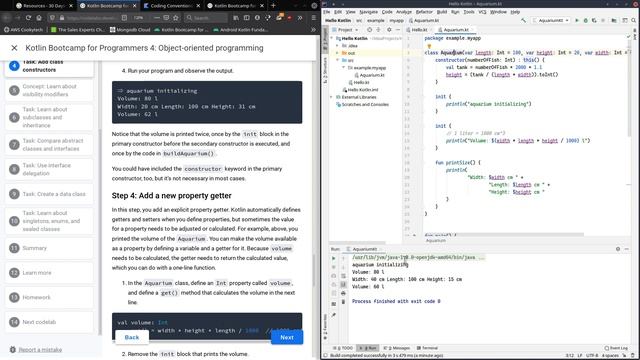Collapse all in Project panel
Screen dimensions: 640x360
(x=378, y=30)
